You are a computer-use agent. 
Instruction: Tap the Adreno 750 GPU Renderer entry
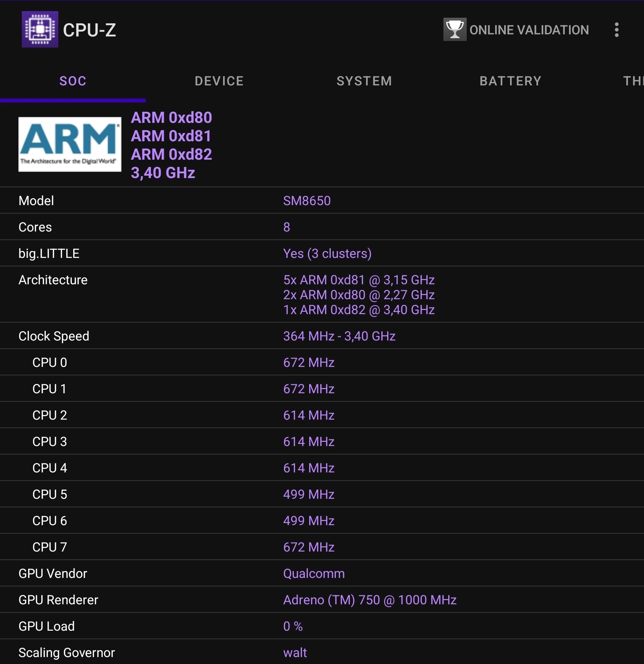click(x=370, y=600)
